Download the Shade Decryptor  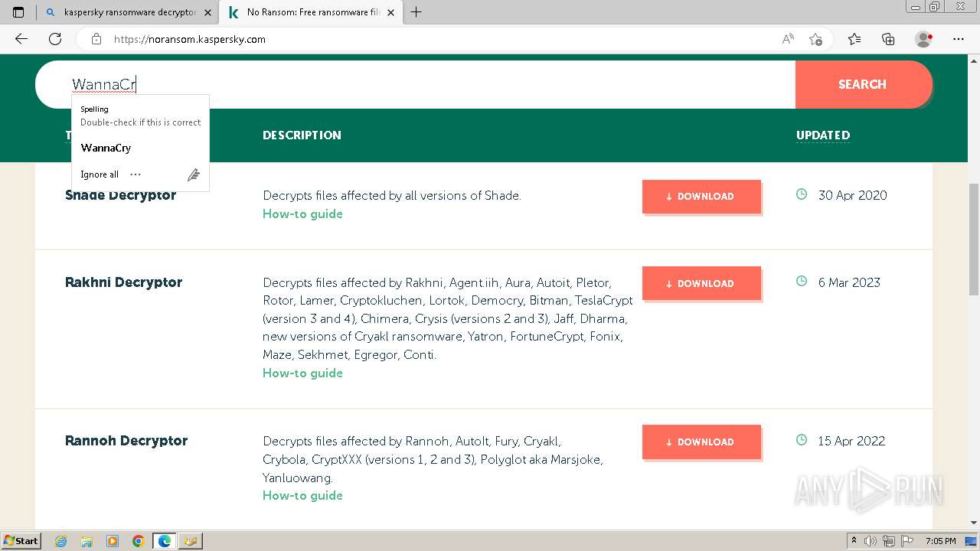pos(701,197)
